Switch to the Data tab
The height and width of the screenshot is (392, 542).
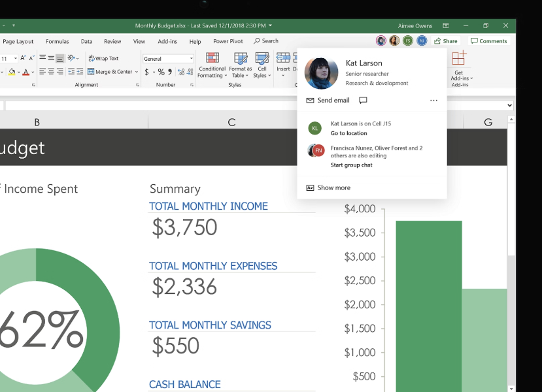pyautogui.click(x=86, y=41)
